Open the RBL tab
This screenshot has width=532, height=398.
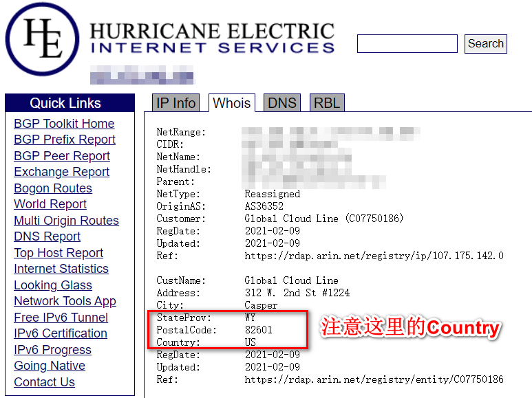[x=327, y=102]
